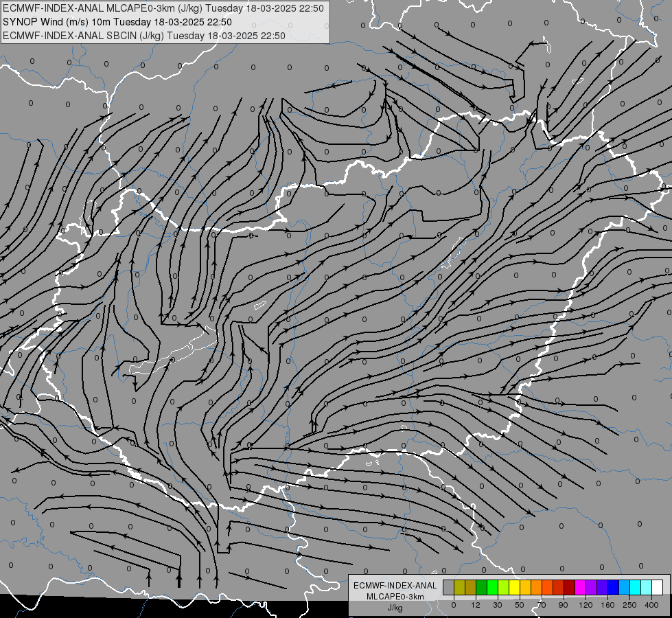672x618 pixels.
Task: Select the pure blue legend swatch
Action: click(x=614, y=587)
